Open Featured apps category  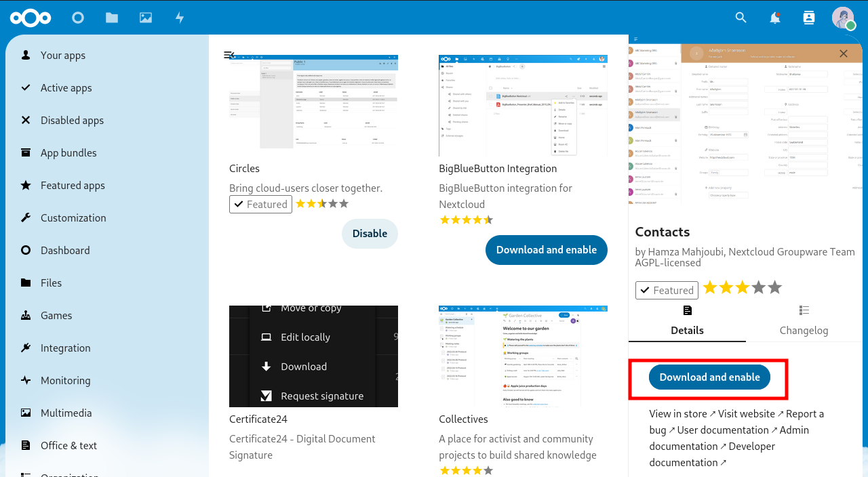[x=107, y=186]
